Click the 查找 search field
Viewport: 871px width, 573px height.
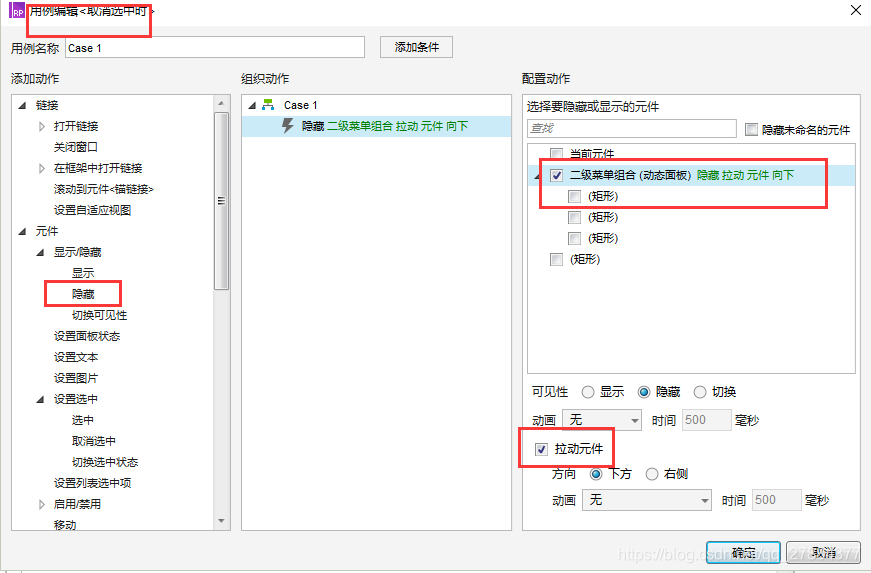coord(632,128)
